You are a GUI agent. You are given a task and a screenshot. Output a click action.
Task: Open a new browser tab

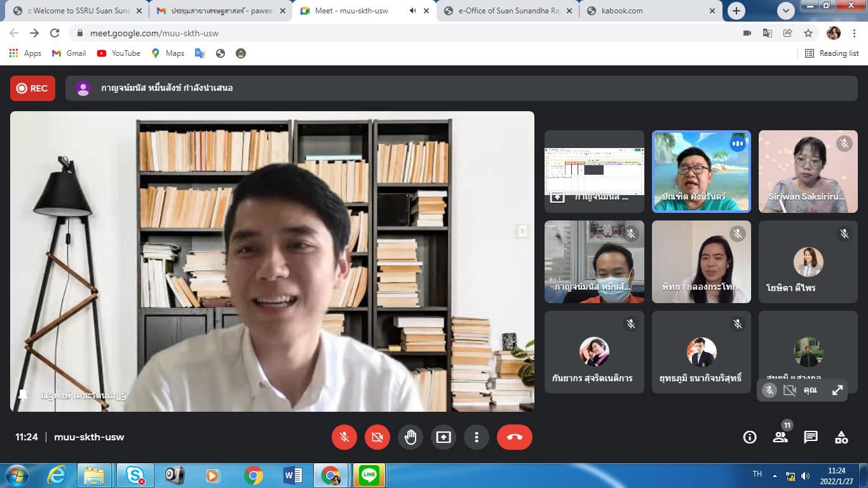[x=736, y=11]
